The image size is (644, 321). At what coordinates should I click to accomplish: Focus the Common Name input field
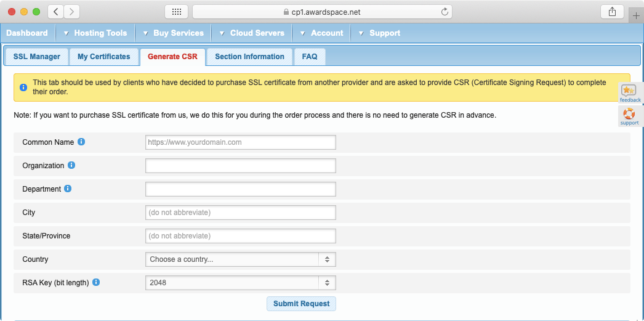click(241, 142)
